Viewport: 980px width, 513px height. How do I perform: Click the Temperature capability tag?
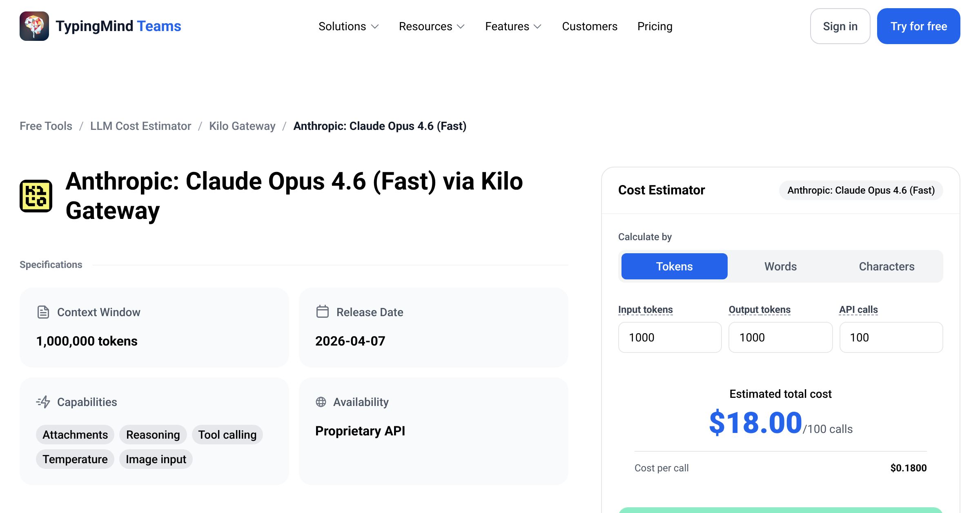75,459
